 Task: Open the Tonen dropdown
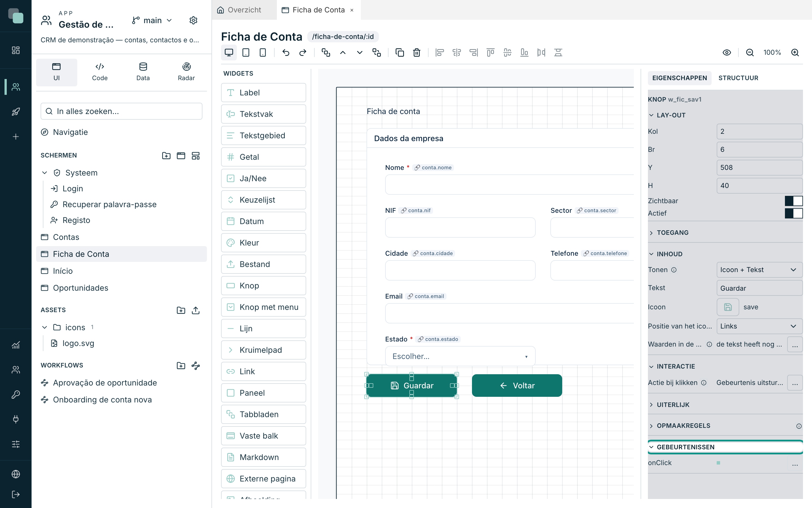[759, 270]
